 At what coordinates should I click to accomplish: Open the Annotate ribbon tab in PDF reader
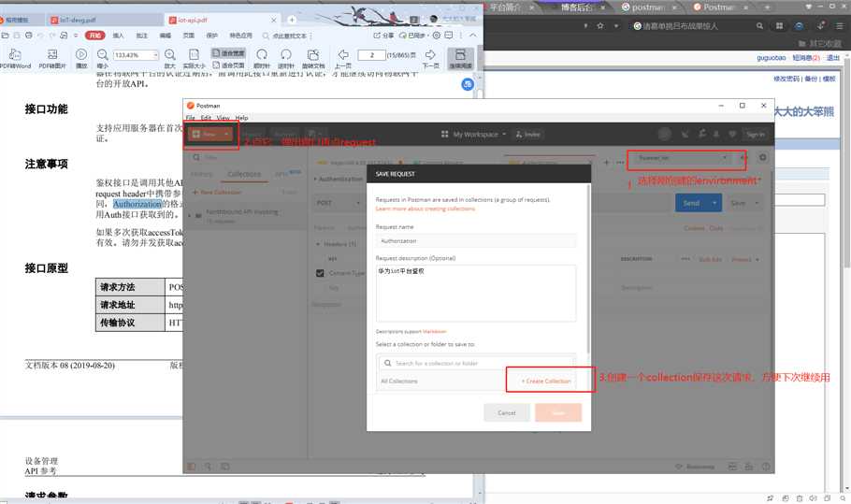(141, 36)
